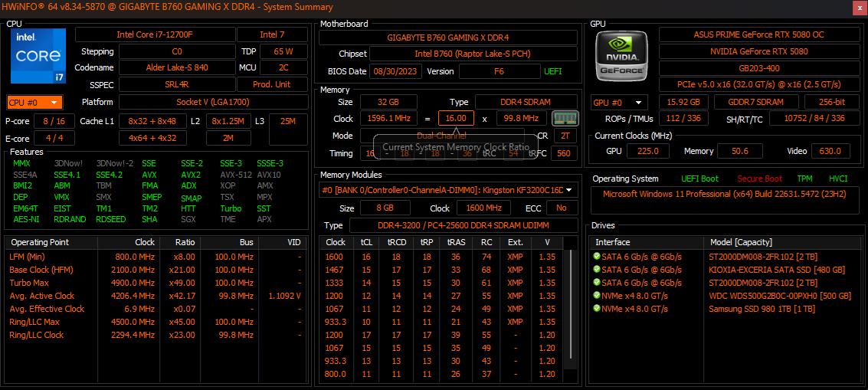Click the SGX feature label

coord(188,219)
